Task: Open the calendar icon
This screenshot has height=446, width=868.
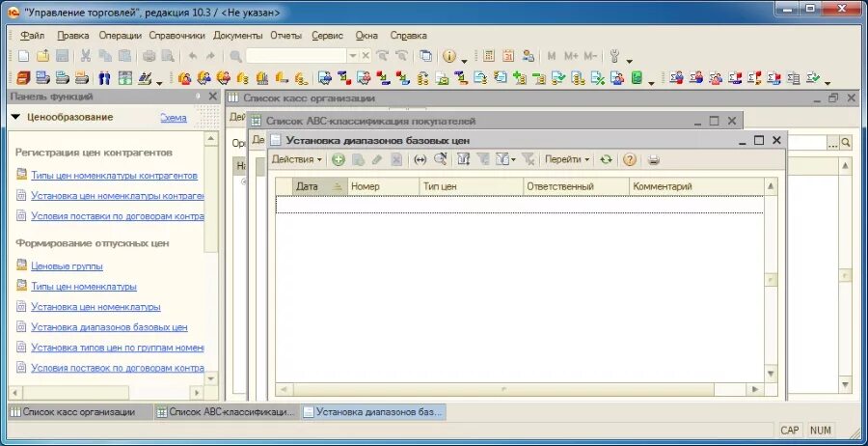Action: (508, 56)
